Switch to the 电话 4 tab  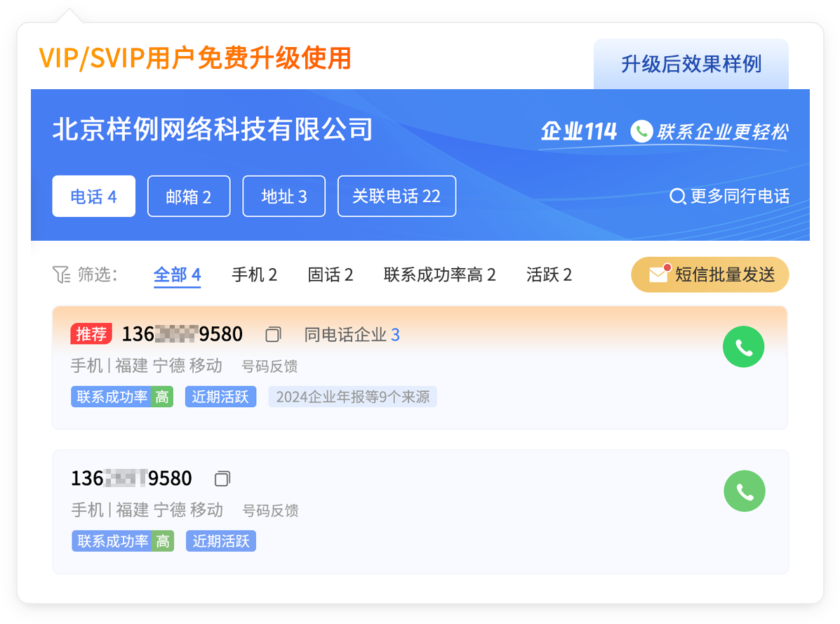(93, 197)
